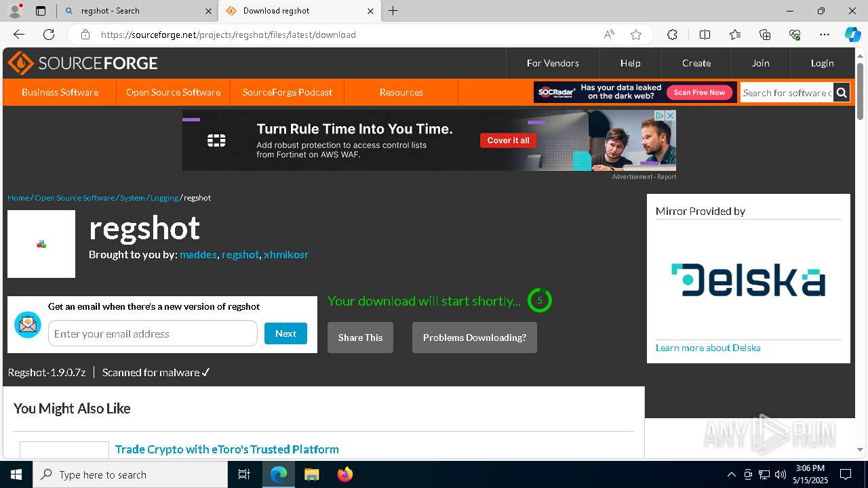This screenshot has height=488, width=868.
Task: Click Learn more about Delska link
Action: 708,348
